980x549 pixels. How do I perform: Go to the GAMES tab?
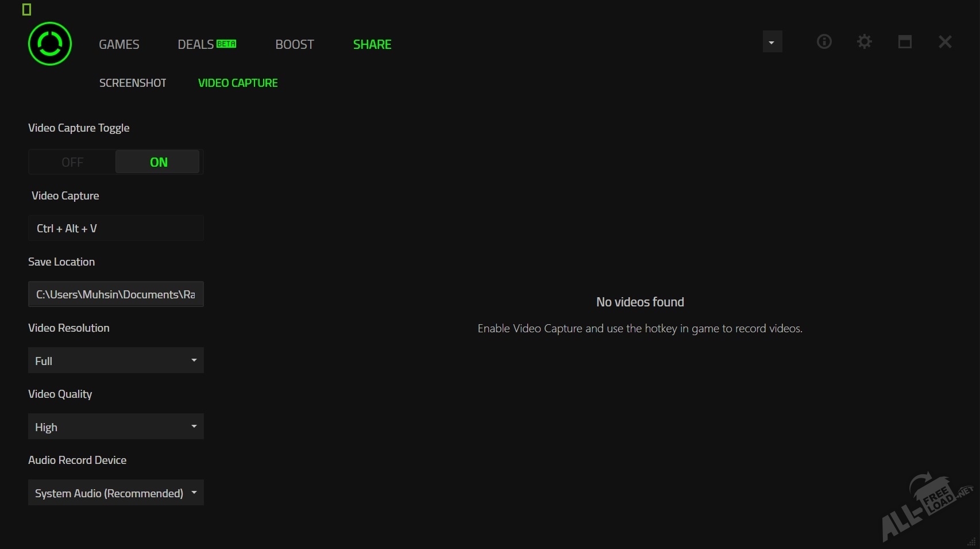pos(119,44)
